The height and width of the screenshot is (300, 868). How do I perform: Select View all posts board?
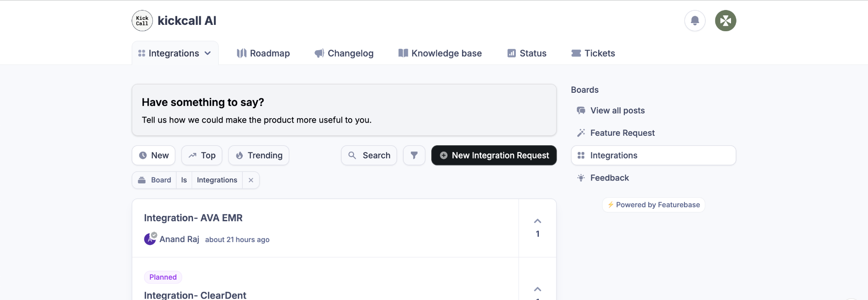(653, 110)
